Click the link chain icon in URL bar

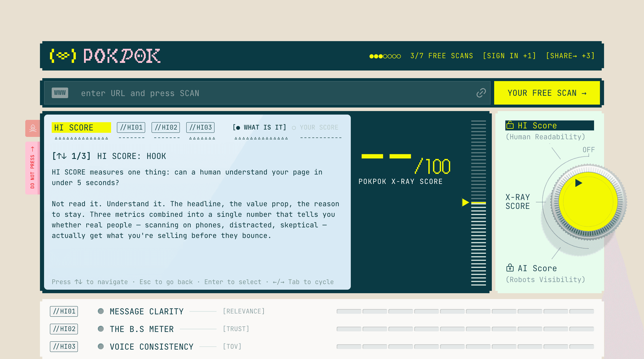(x=481, y=93)
